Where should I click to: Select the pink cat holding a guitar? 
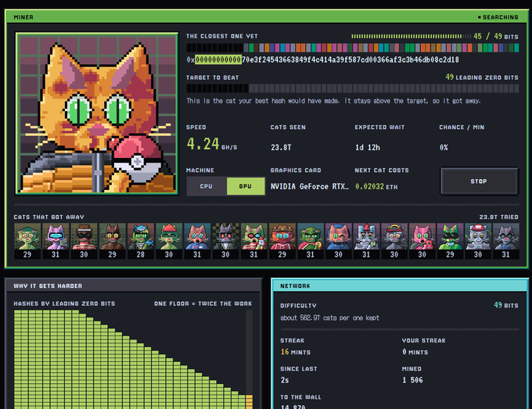coord(422,241)
